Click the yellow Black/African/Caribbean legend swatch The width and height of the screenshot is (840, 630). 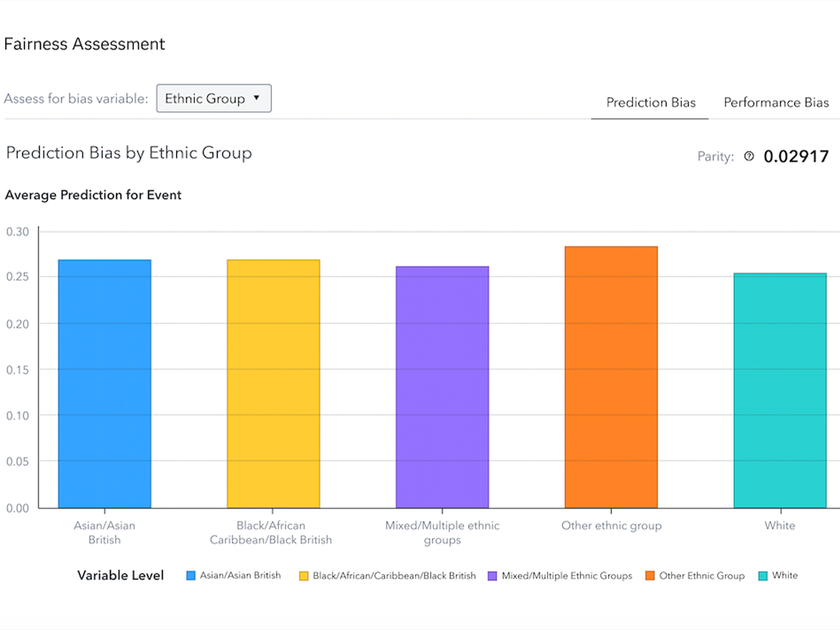(x=303, y=576)
